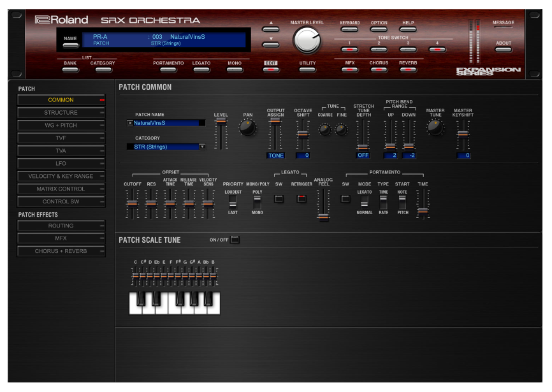Screen dimensions: 552x392
Task: Toggle Tone Switch 3
Action: [408, 50]
